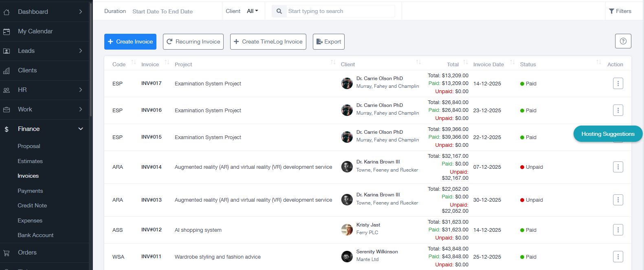Sort invoices by Invoice Date column
The image size is (644, 270).
[x=512, y=63]
